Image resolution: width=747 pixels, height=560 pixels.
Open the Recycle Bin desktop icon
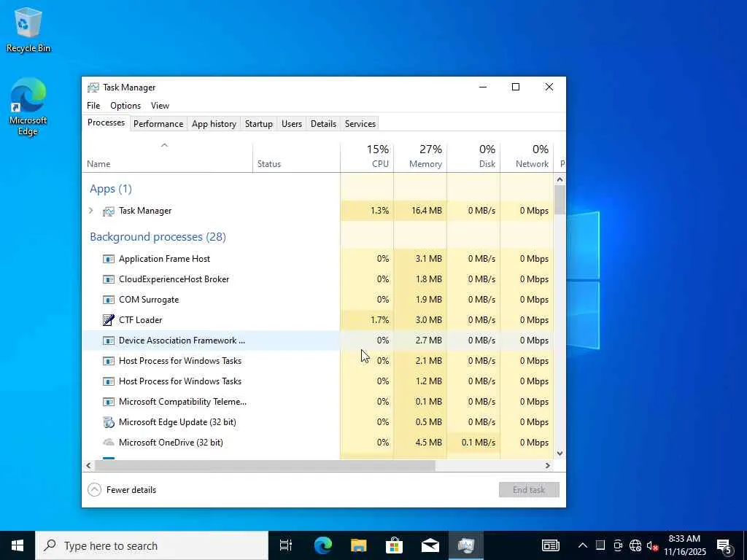tap(28, 30)
